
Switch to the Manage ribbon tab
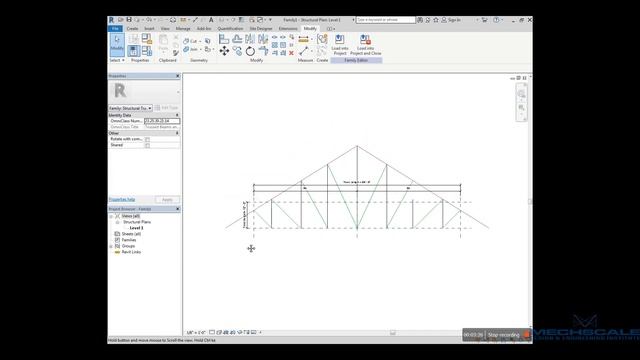[183, 29]
